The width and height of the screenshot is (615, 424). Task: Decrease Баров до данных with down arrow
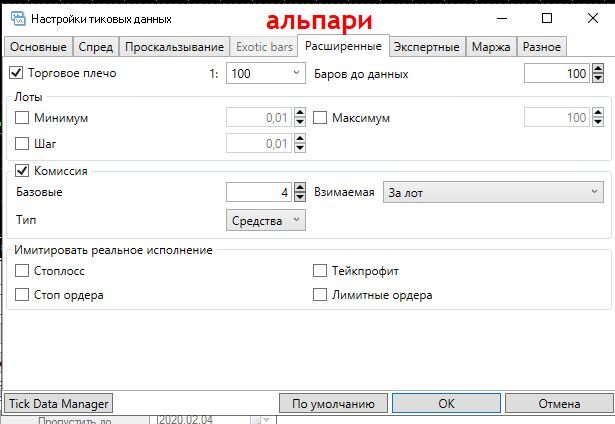click(598, 78)
